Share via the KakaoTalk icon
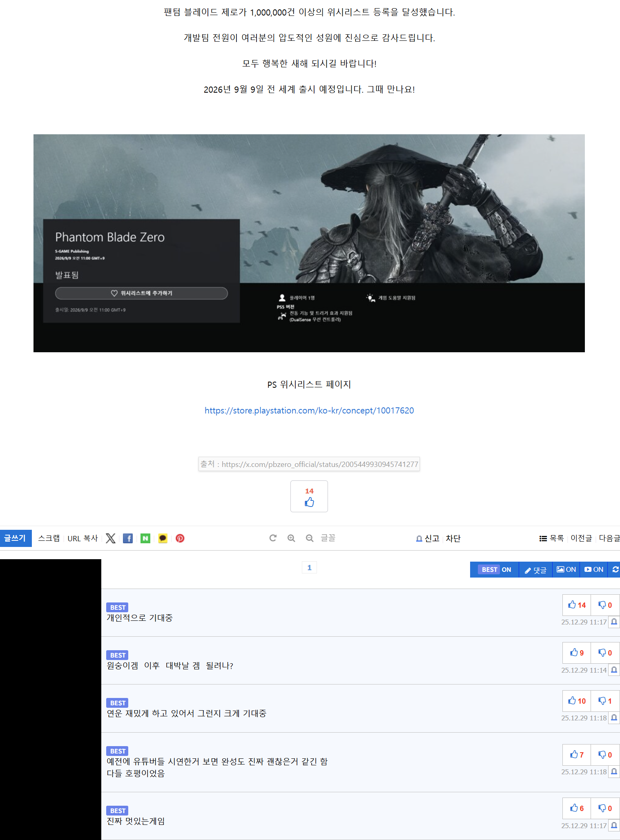620x840 pixels. tap(163, 538)
